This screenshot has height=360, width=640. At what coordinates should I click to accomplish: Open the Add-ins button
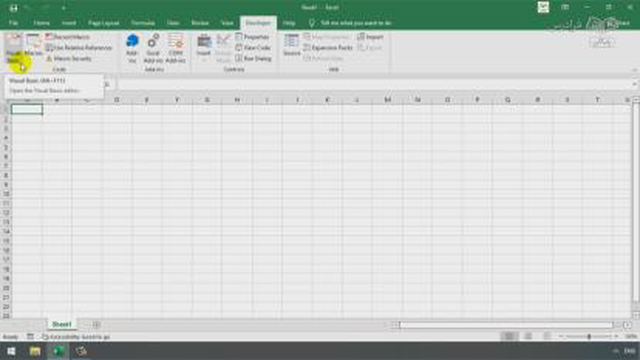click(132, 48)
